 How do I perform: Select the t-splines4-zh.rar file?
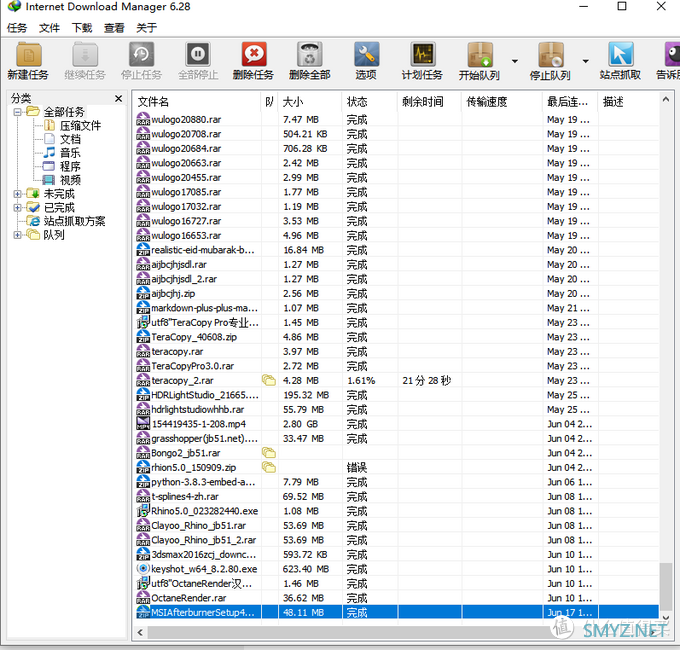[185, 496]
